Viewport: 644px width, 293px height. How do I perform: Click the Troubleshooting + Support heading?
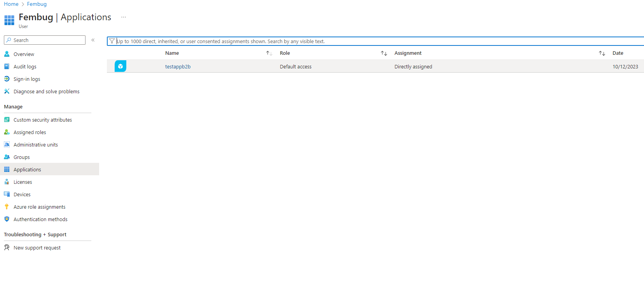coord(35,235)
